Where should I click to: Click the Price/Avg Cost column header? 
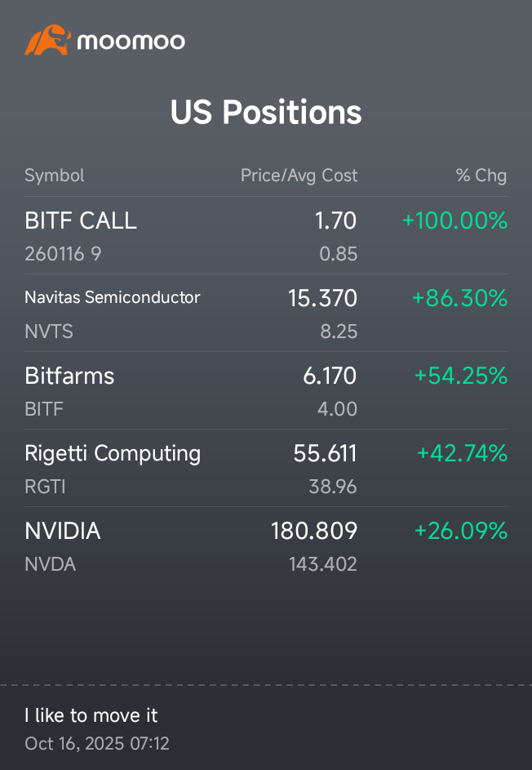tap(299, 176)
